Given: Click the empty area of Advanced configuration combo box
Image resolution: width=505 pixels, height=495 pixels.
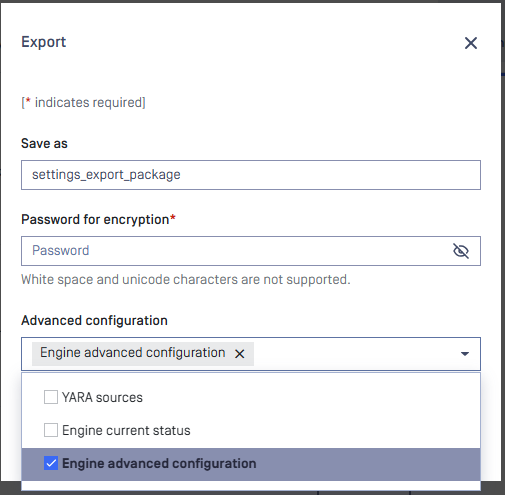Looking at the screenshot, I should tap(355, 354).
